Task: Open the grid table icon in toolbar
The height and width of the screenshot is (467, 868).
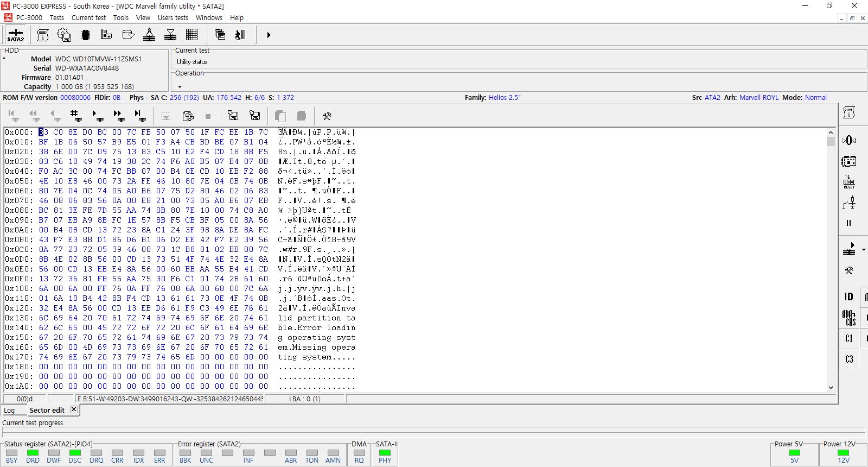Action: coord(192,35)
